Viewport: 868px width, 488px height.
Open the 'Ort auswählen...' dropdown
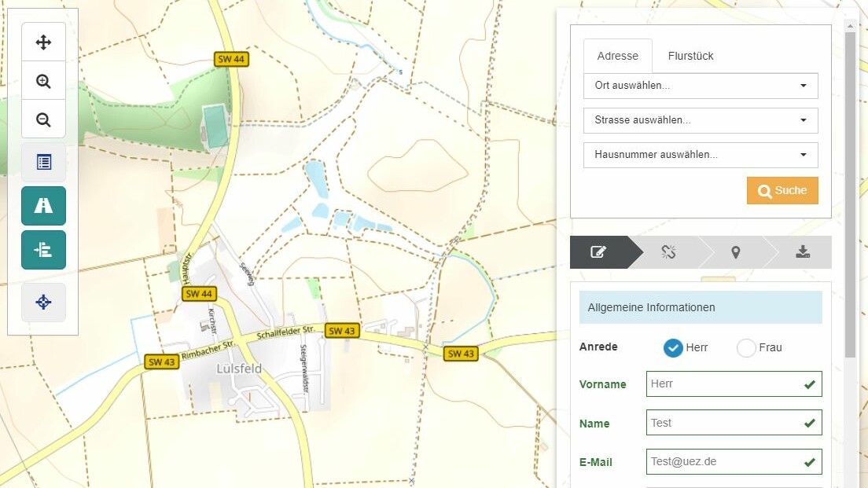[x=700, y=86]
